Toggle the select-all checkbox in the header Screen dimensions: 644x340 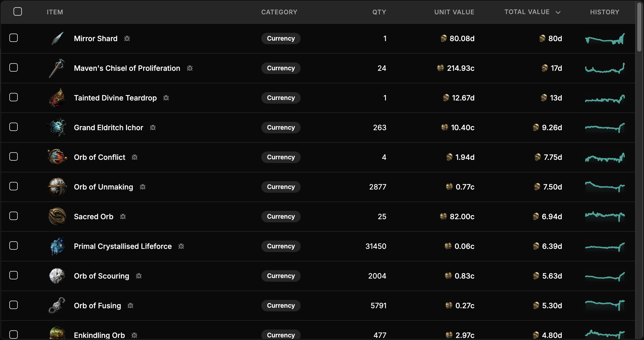(x=18, y=11)
